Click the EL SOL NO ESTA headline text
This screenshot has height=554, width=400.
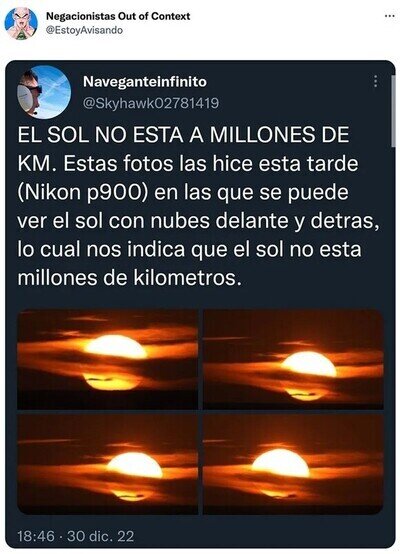coord(100,135)
